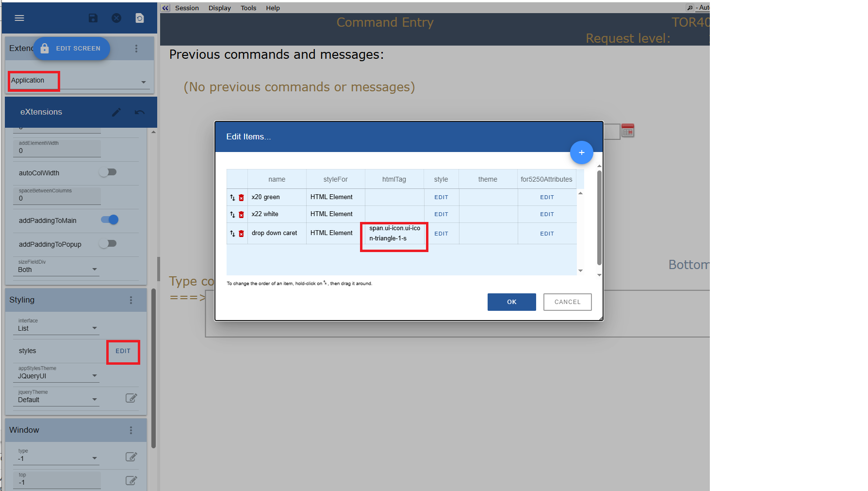The height and width of the screenshot is (491, 868).
Task: Click edit icon beside jqueryTheme
Action: point(131,398)
